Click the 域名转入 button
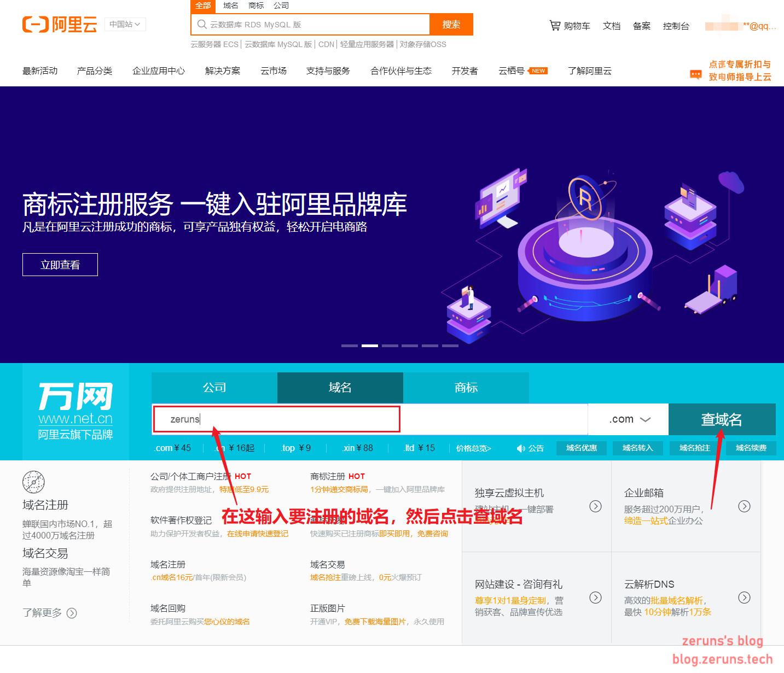784x673 pixels. [x=638, y=448]
